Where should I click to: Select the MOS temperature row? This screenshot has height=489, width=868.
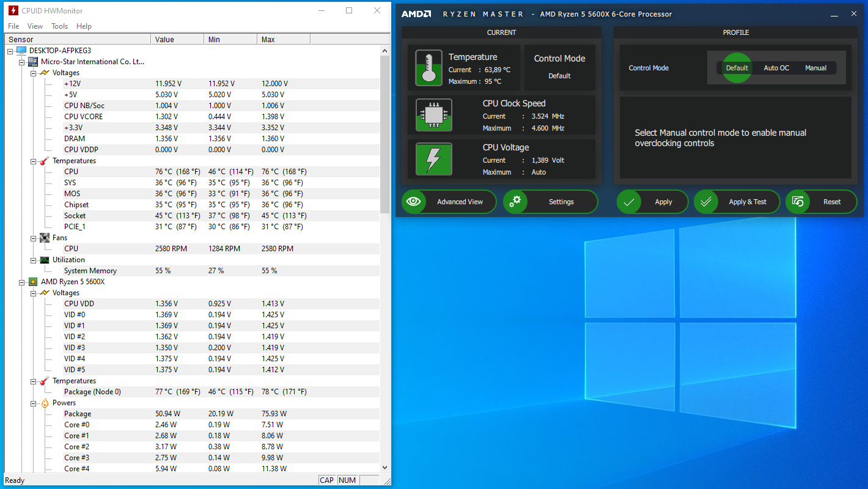(192, 194)
